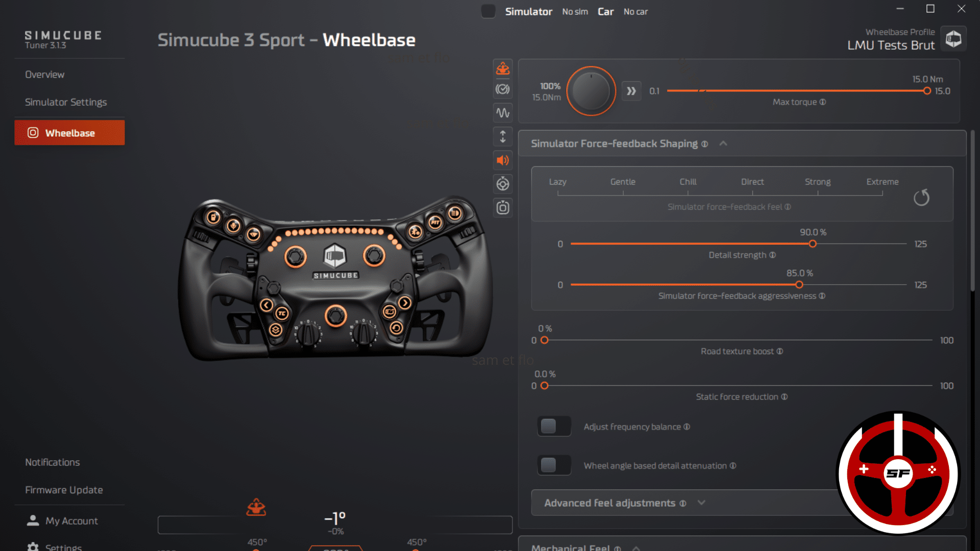Screen dimensions: 980x551
Task: Click the My Account person icon
Action: click(x=33, y=520)
